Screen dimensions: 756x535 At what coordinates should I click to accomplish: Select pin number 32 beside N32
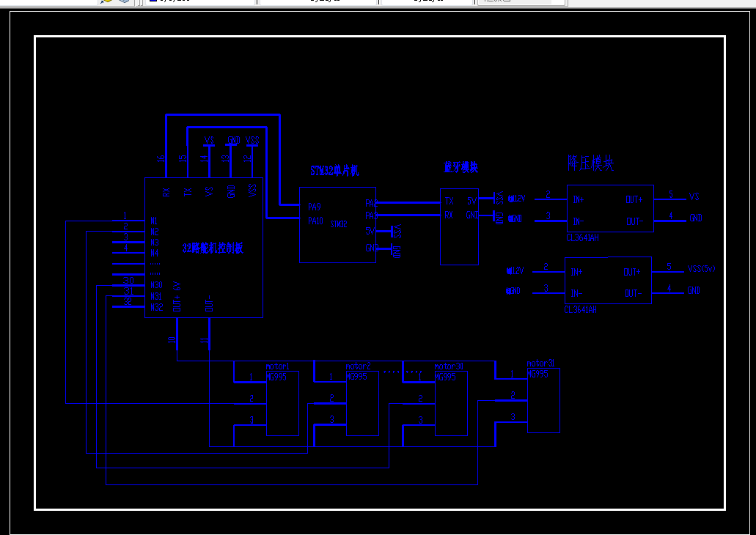pyautogui.click(x=128, y=302)
